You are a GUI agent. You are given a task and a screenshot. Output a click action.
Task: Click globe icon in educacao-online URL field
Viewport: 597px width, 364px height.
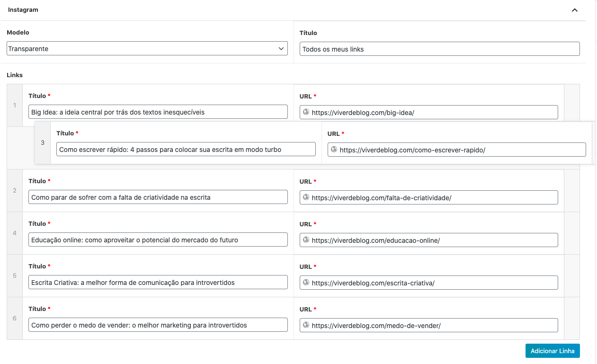click(306, 240)
